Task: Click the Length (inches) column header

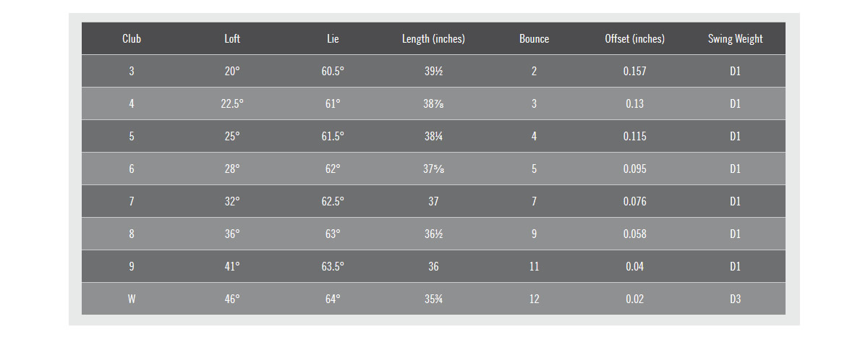Action: 433,39
